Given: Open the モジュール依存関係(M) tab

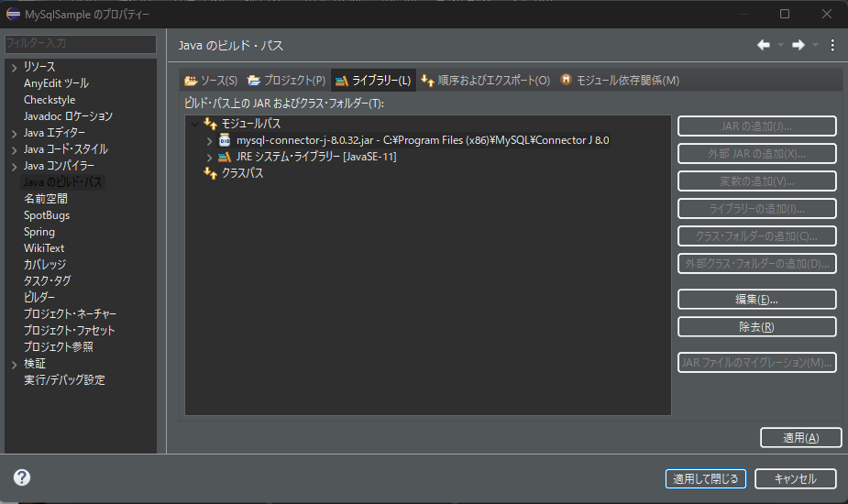Looking at the screenshot, I should point(620,81).
